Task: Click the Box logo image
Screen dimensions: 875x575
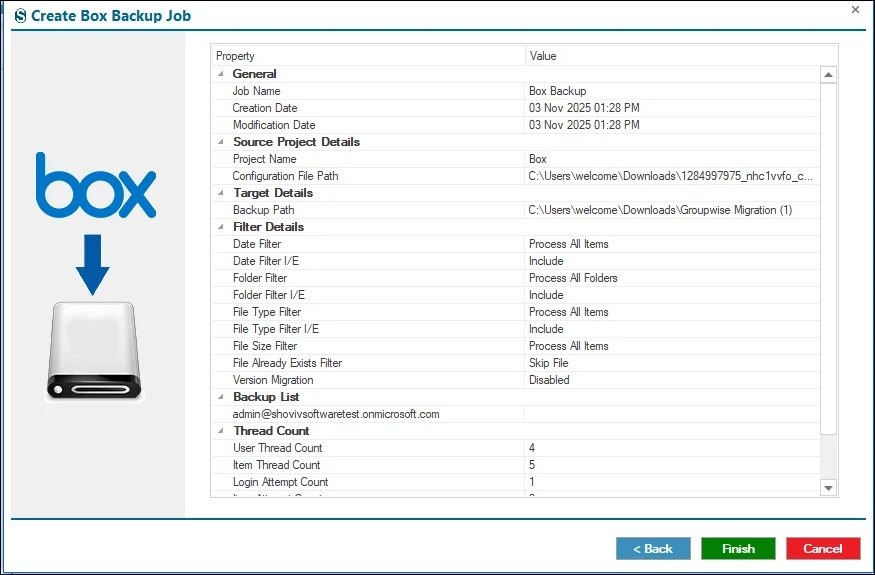Action: pyautogui.click(x=96, y=185)
